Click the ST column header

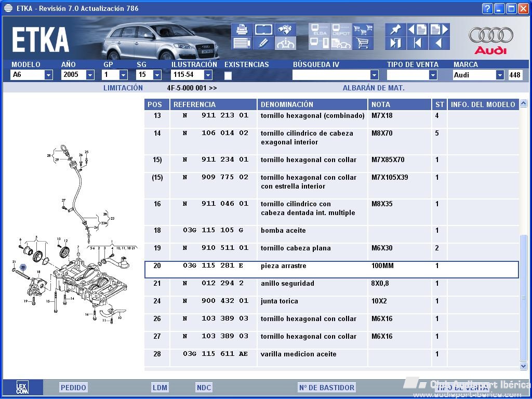point(440,104)
